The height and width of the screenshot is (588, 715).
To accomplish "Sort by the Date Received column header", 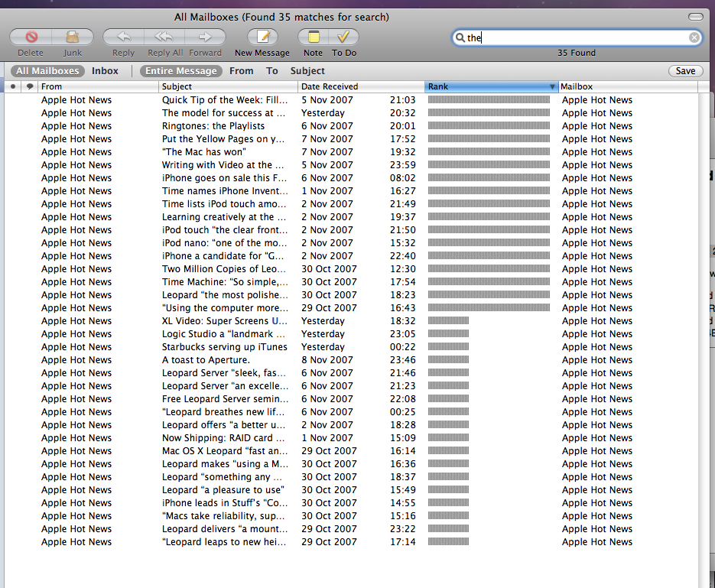I will [361, 86].
